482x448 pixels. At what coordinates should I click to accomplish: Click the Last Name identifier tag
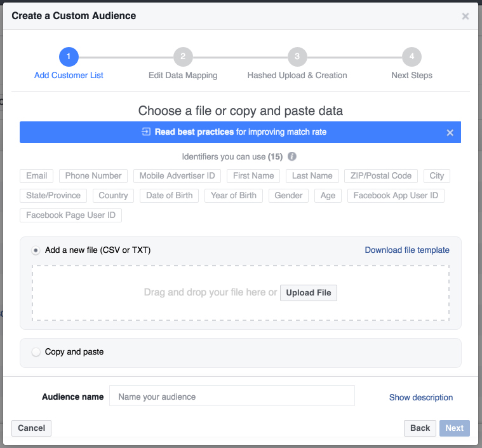[x=312, y=175]
